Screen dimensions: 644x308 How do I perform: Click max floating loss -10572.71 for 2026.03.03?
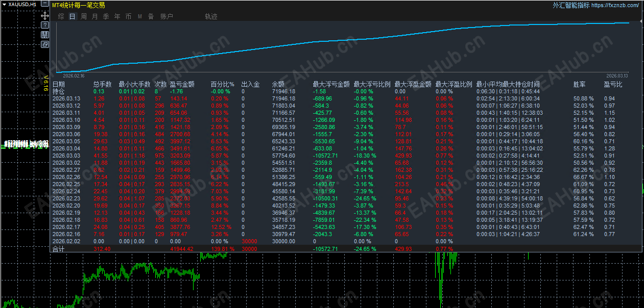325,156
